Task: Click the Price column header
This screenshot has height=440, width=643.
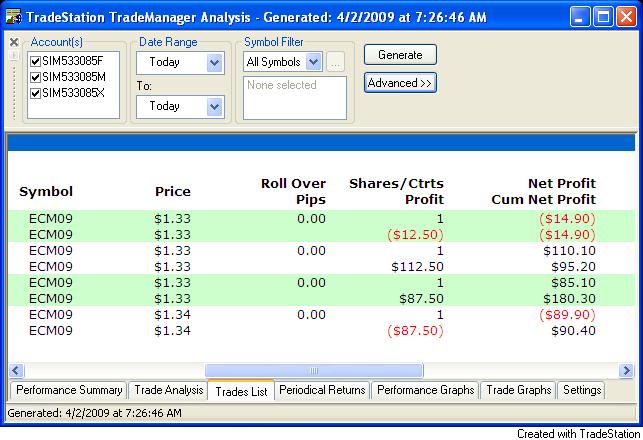Action: pyautogui.click(x=173, y=192)
